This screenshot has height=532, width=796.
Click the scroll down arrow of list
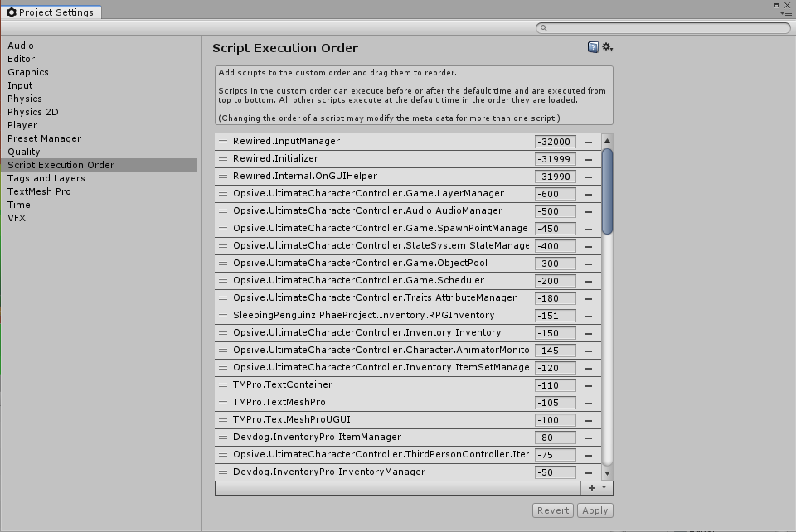(607, 472)
